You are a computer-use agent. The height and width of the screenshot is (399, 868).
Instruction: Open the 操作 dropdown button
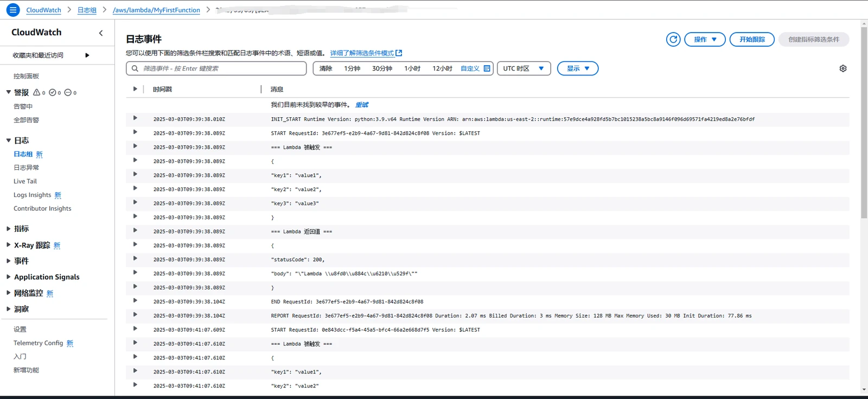(705, 40)
